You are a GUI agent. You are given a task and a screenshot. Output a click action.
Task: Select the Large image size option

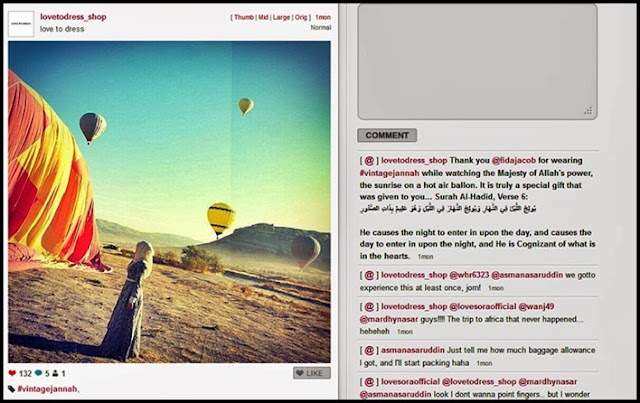pos(281,17)
